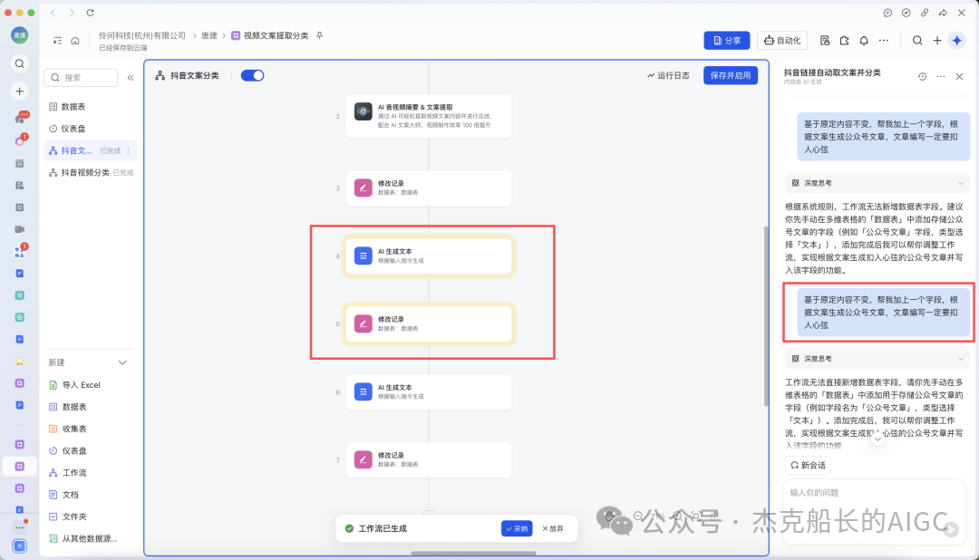
Task: Close the 抖音链接自动取文案并分类 panel
Action: coord(960,77)
